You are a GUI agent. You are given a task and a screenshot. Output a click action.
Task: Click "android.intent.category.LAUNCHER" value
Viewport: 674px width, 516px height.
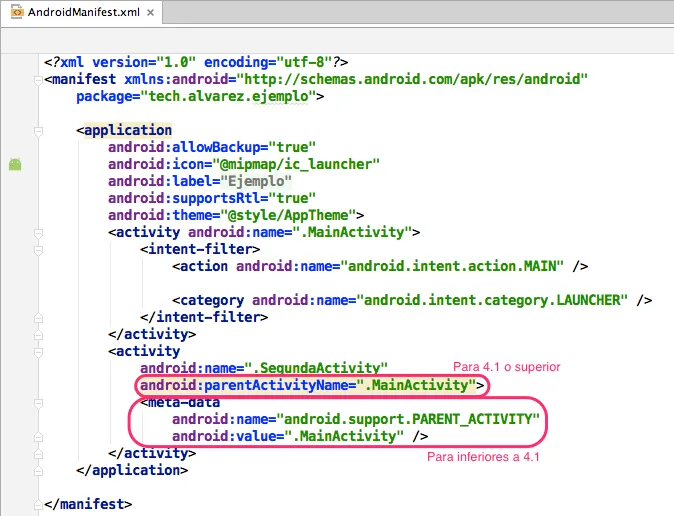[x=492, y=300]
